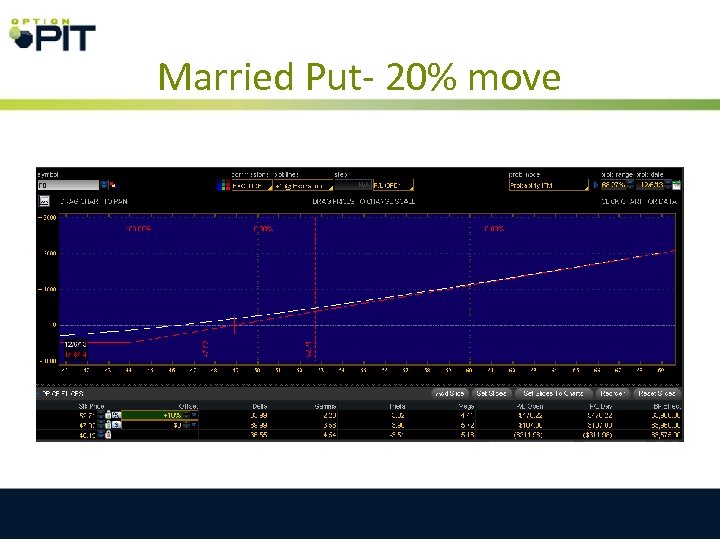Viewport: 720px width, 540px height.
Task: Click the Remove button in slices bar
Action: click(x=613, y=394)
